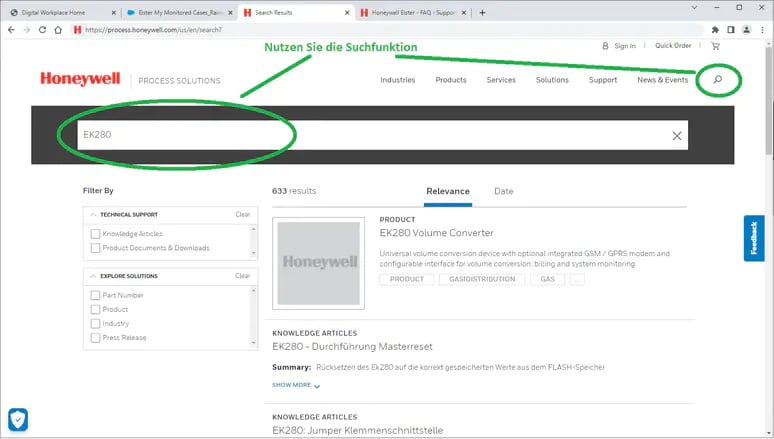Switch to Elster My Monitored Cases tab
Image resolution: width=774 pixels, height=439 pixels.
click(180, 13)
